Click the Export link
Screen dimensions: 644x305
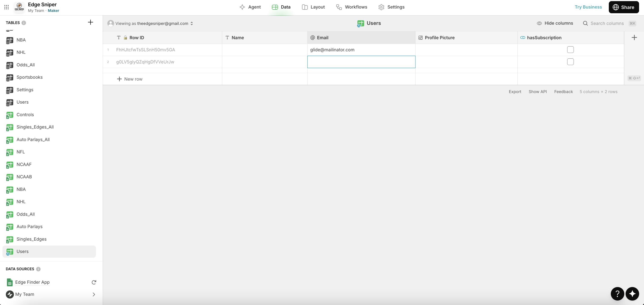[515, 91]
